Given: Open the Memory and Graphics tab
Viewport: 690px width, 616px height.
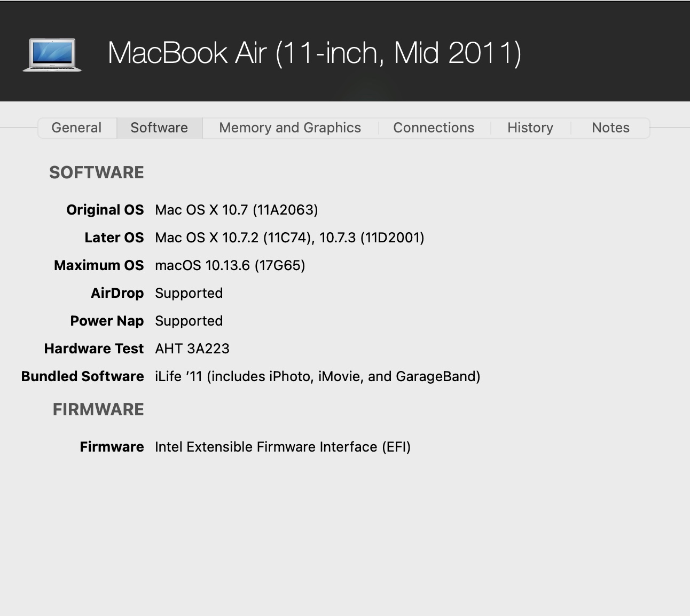Looking at the screenshot, I should pyautogui.click(x=290, y=128).
